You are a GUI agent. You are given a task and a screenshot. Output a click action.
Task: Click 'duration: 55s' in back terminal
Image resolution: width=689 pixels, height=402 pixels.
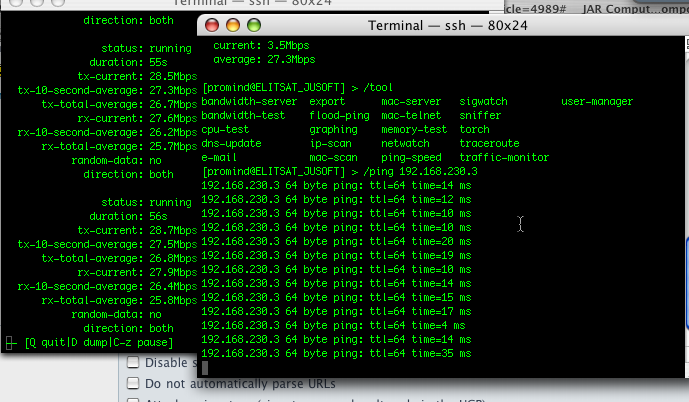pyautogui.click(x=128, y=62)
